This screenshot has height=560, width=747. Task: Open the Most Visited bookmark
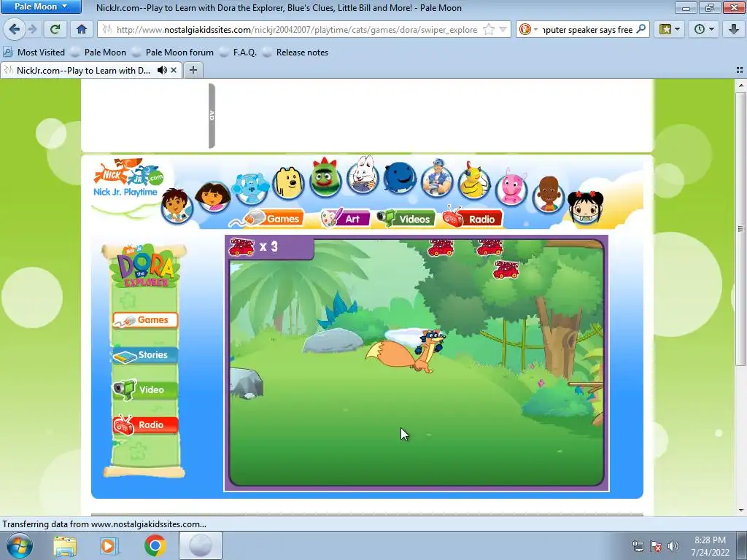click(x=34, y=52)
